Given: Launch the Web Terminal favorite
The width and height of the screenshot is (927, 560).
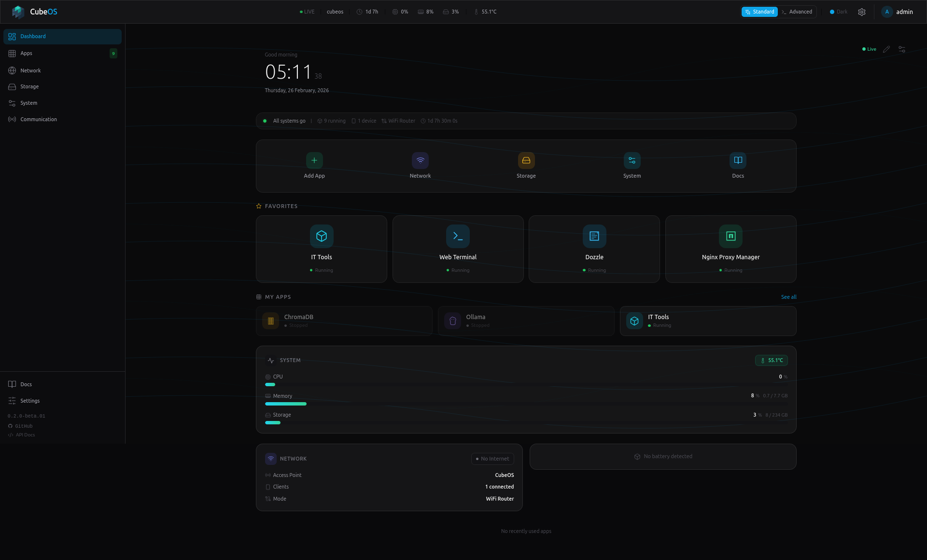Looking at the screenshot, I should [458, 249].
